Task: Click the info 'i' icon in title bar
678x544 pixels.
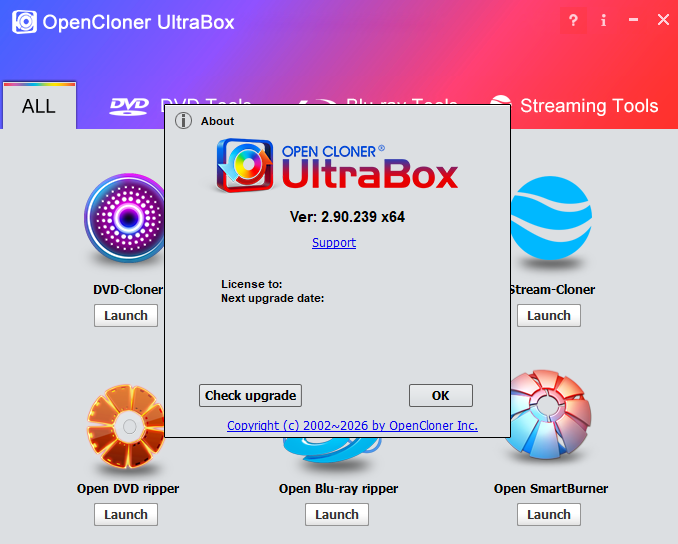Action: pyautogui.click(x=604, y=20)
